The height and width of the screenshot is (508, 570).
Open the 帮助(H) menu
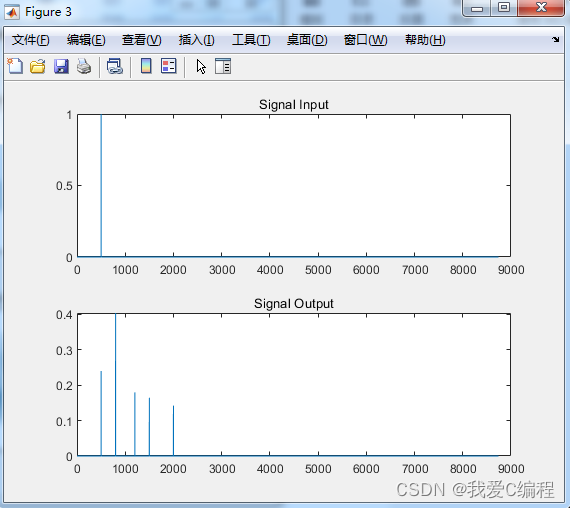425,40
